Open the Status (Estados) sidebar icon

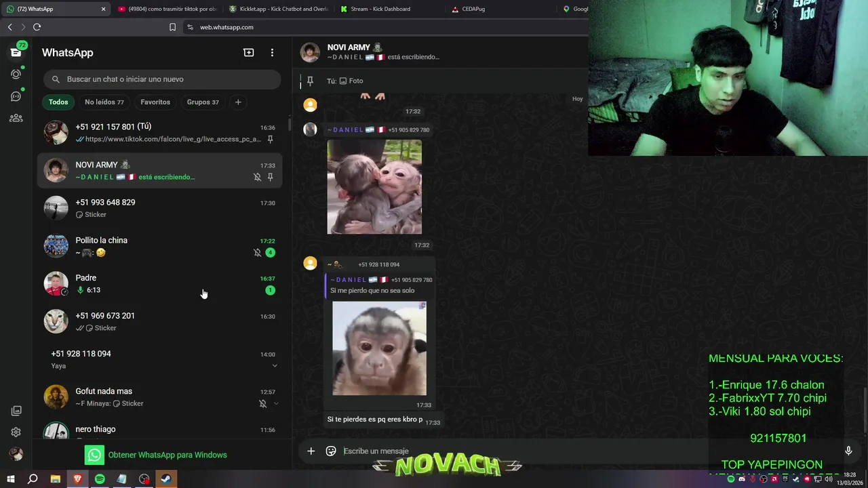click(16, 75)
